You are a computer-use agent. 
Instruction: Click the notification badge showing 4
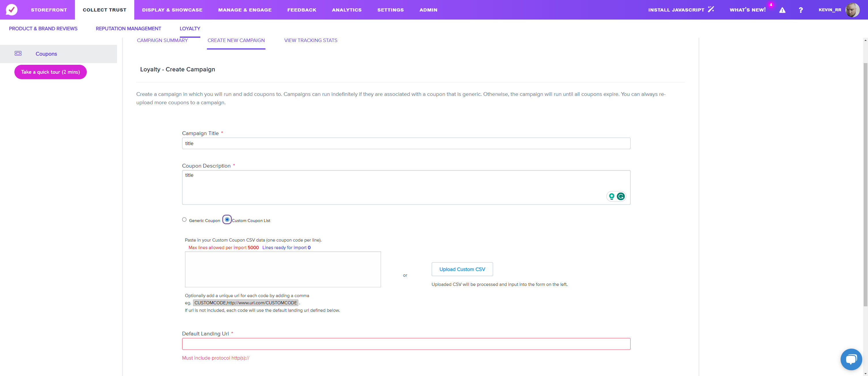[x=771, y=5]
